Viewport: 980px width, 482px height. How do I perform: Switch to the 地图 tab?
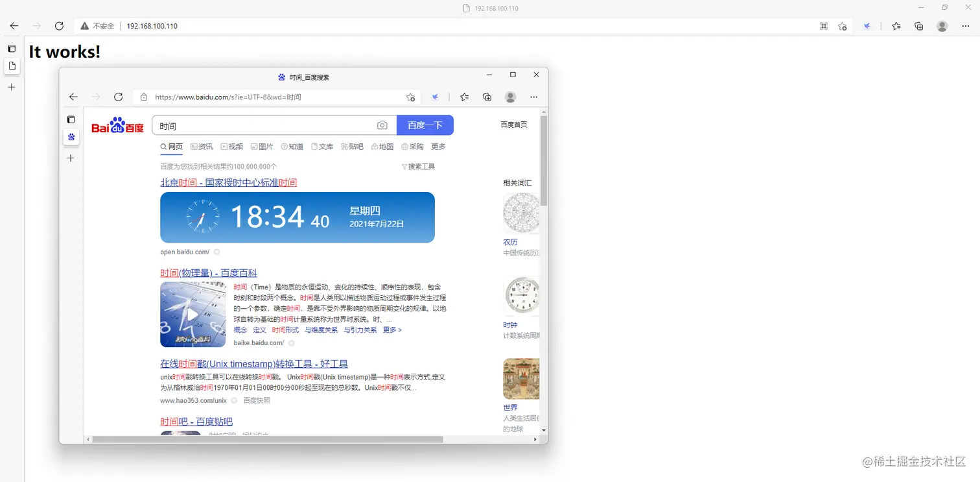[x=382, y=147]
